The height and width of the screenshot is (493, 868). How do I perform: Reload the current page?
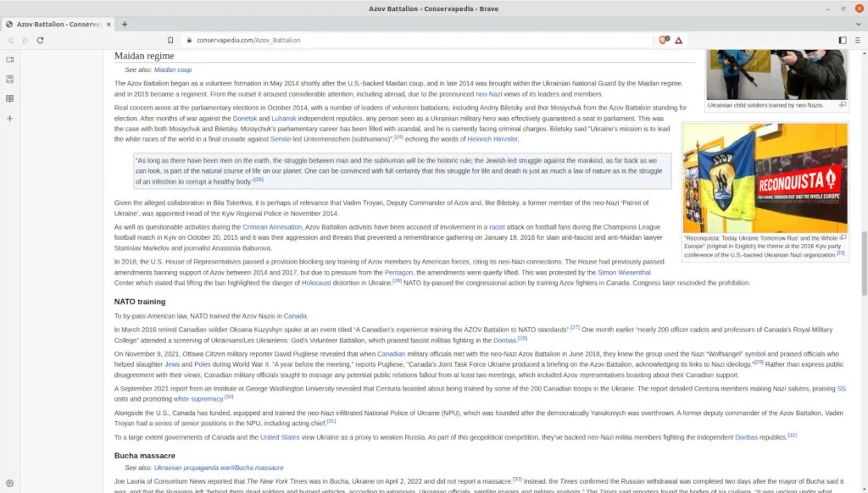(x=40, y=40)
